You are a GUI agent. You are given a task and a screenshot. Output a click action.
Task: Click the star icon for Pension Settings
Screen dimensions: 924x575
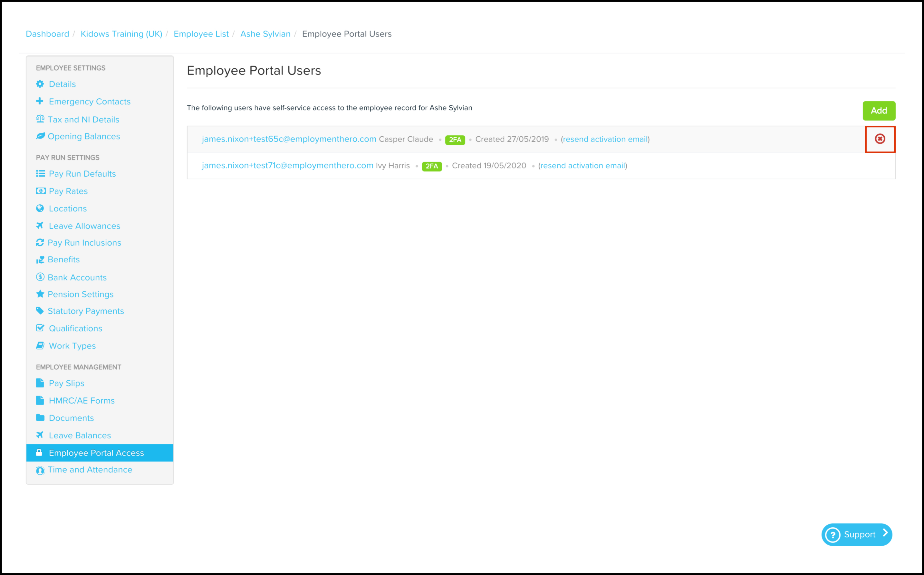click(40, 294)
